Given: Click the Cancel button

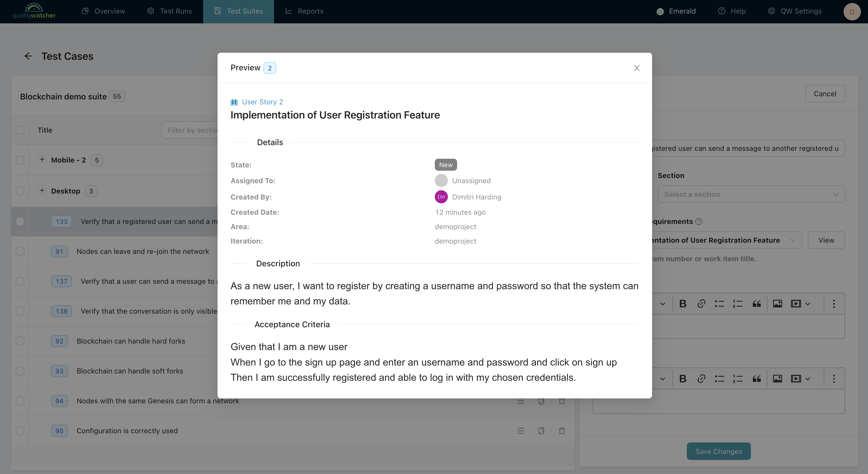Looking at the screenshot, I should [x=825, y=94].
